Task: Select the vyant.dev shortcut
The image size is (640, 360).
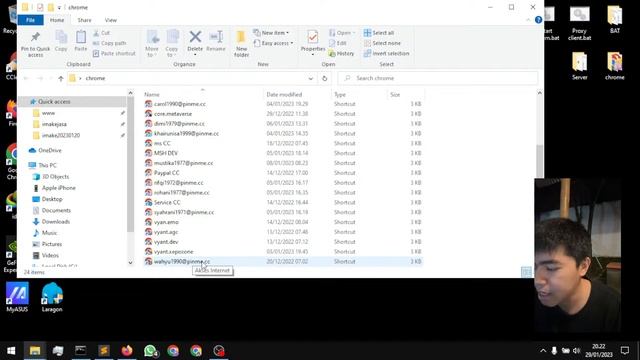Action: [x=166, y=242]
